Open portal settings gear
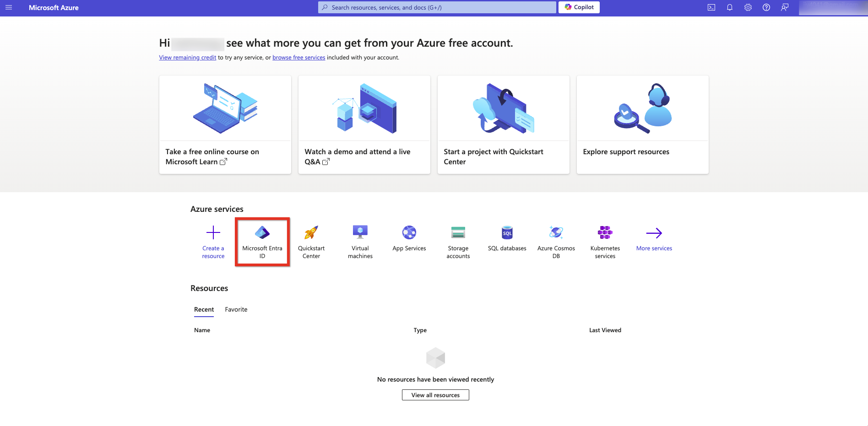This screenshot has height=426, width=868. [748, 7]
